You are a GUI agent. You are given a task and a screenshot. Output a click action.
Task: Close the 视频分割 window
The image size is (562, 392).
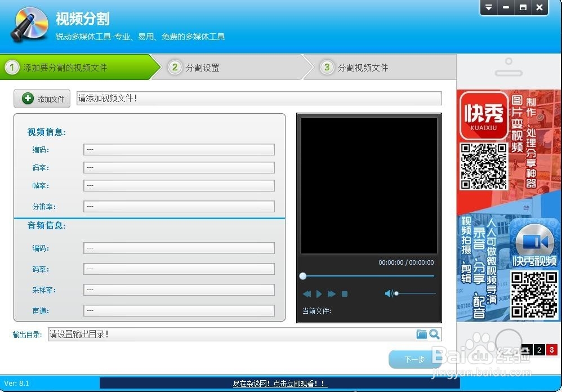[539, 7]
